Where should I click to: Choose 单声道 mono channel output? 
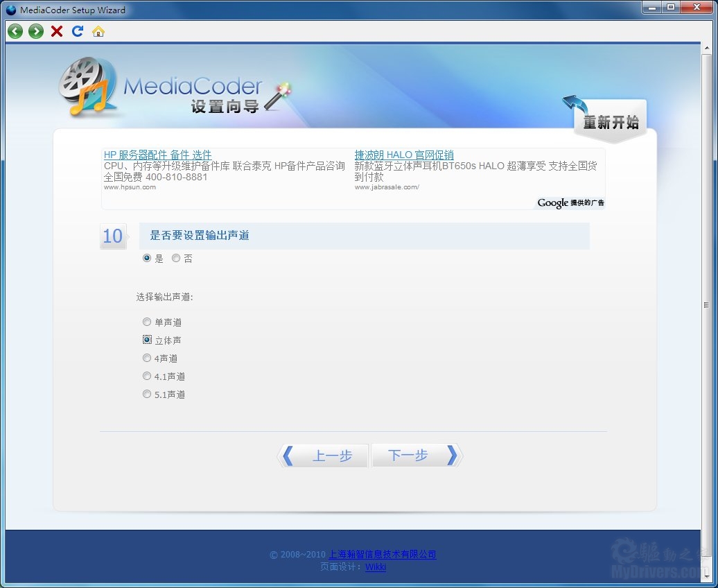pos(146,322)
